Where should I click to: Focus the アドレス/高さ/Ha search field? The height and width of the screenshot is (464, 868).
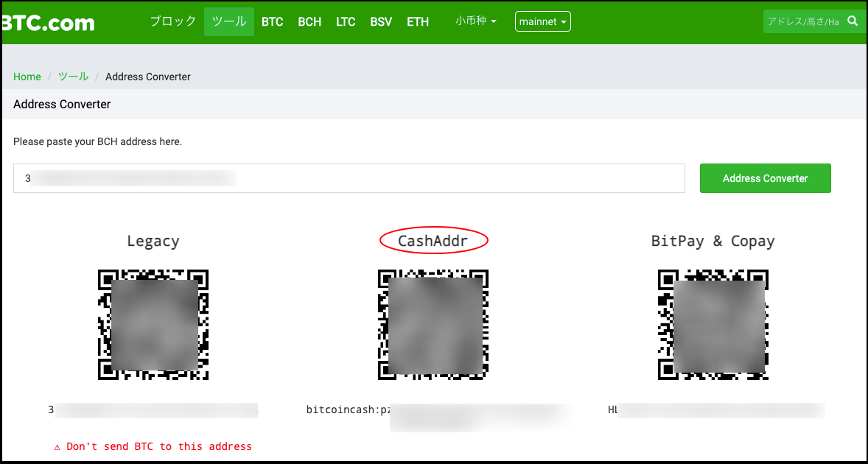(802, 21)
